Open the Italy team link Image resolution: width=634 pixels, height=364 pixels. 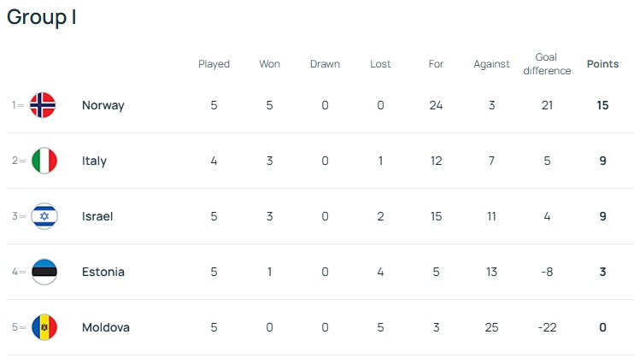pos(94,161)
